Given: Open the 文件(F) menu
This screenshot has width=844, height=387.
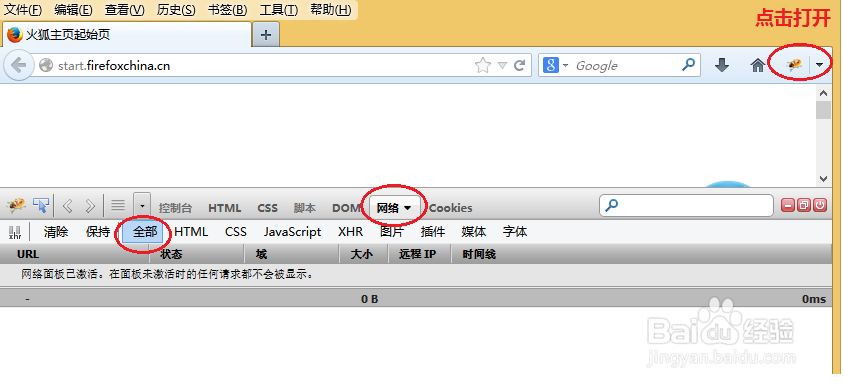Looking at the screenshot, I should click(x=23, y=10).
